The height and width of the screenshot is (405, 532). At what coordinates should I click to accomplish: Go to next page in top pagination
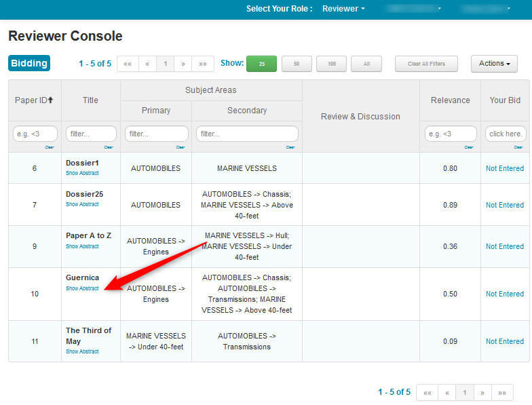(183, 64)
